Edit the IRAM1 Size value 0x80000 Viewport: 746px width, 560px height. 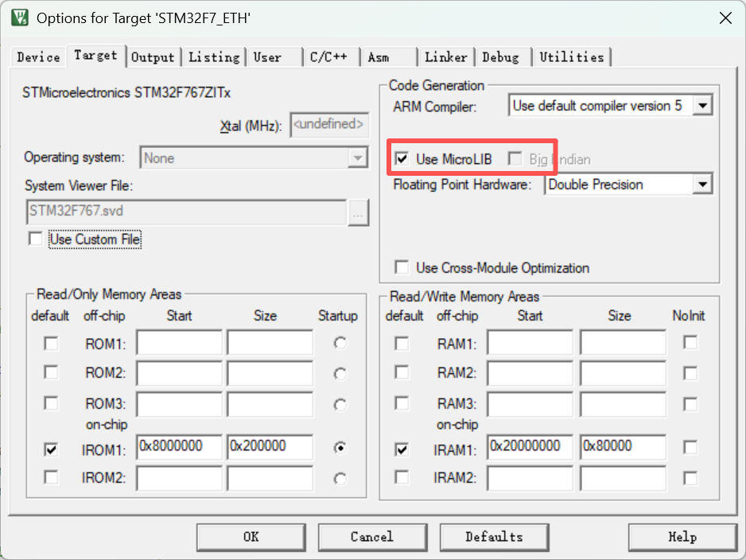click(622, 447)
